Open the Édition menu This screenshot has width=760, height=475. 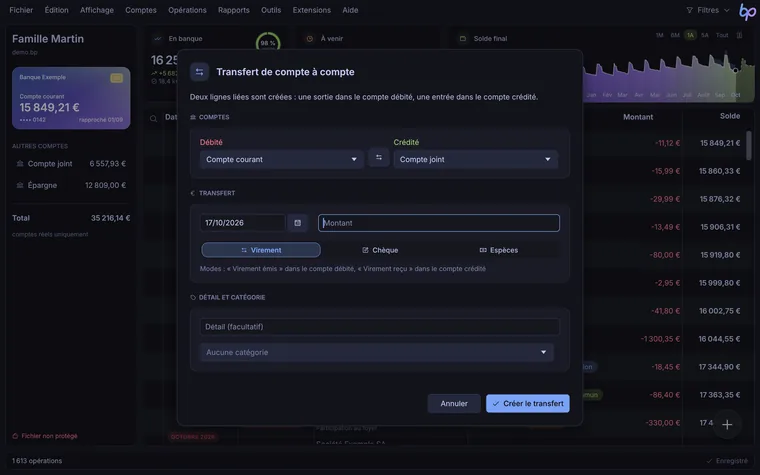click(x=56, y=10)
